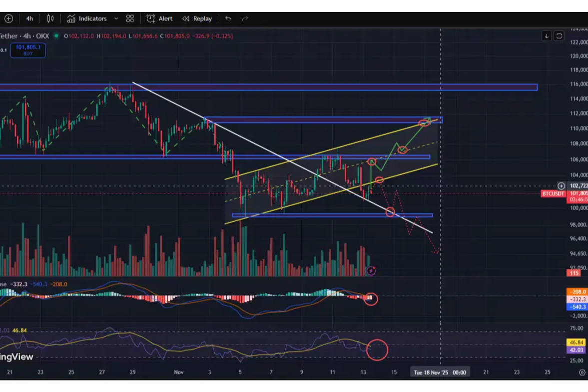Open the candlestick chart type selector
This screenshot has height=392, width=588.
point(50,18)
